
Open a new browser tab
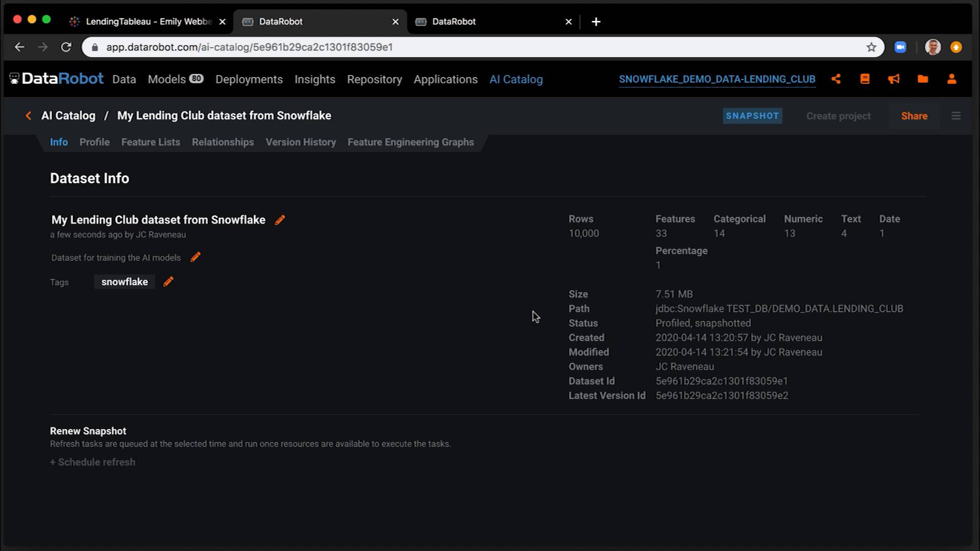tap(596, 21)
